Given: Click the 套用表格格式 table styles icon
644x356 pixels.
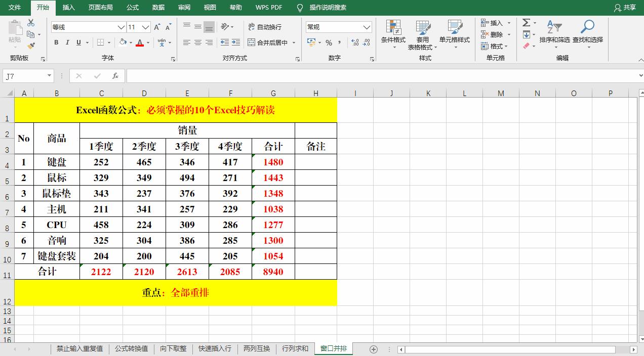Looking at the screenshot, I should (x=424, y=34).
